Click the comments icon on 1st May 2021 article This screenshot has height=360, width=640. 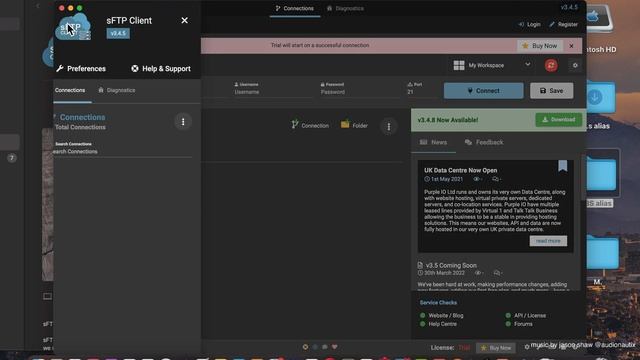(495, 179)
